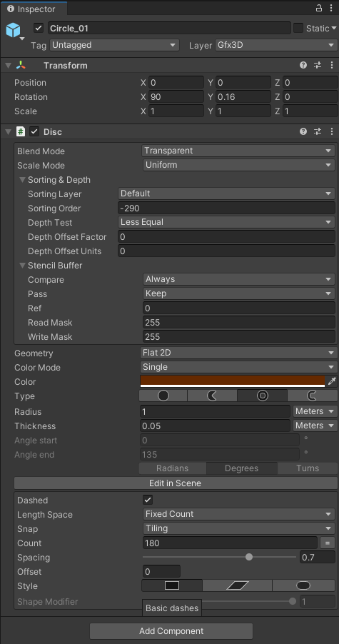Viewport: 339px width, 644px height.
Task: Select the pie disc type icon
Action: [x=212, y=396]
